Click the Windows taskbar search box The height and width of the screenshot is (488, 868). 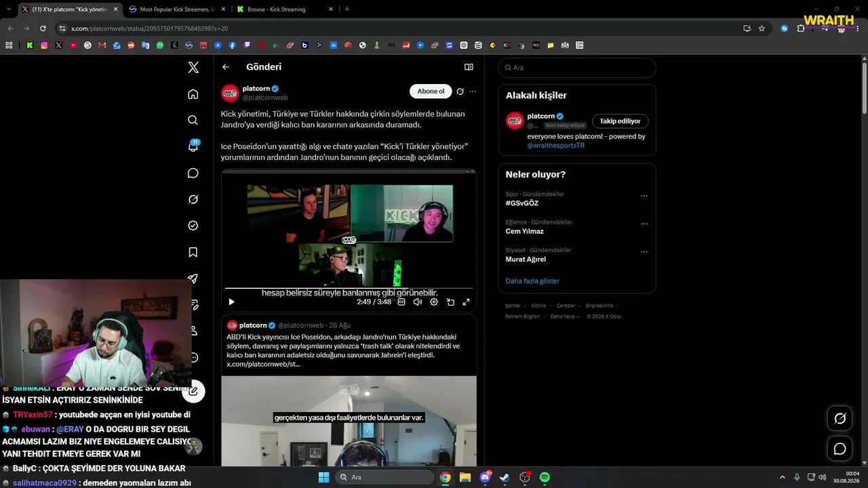tap(384, 477)
